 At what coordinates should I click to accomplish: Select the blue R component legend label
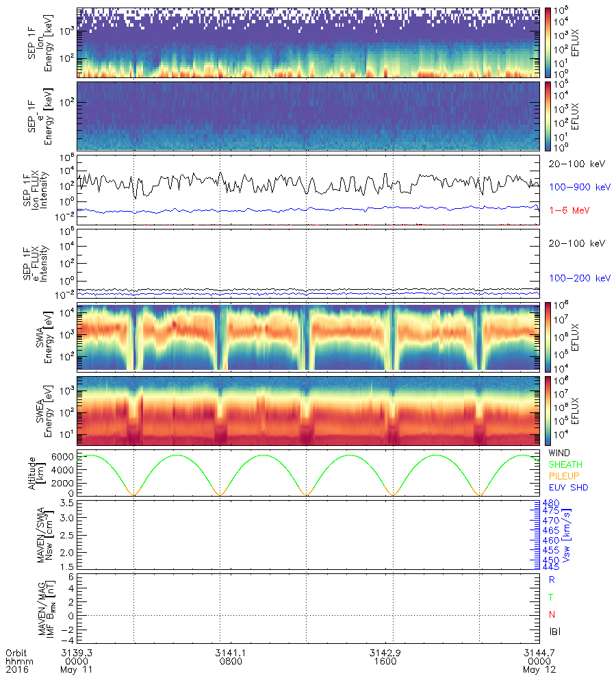tap(552, 580)
